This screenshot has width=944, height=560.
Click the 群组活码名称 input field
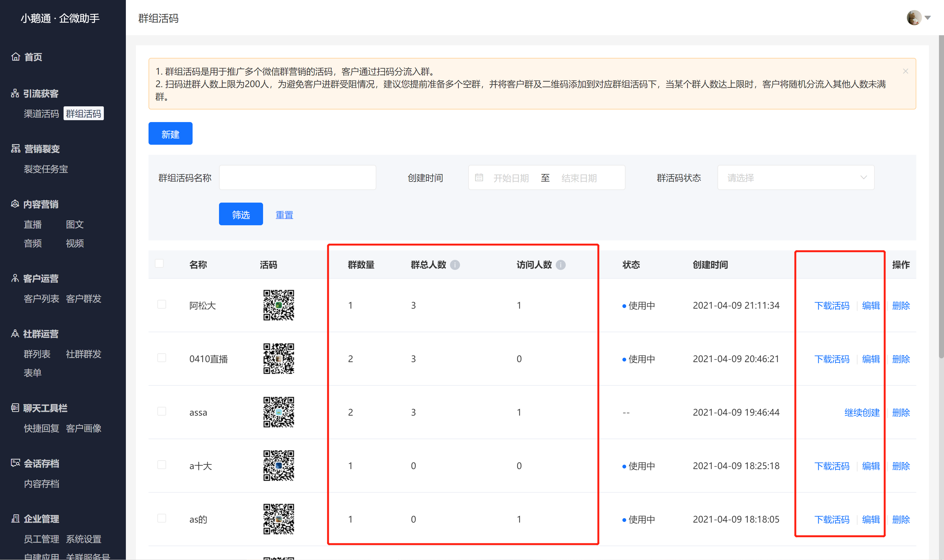297,177
